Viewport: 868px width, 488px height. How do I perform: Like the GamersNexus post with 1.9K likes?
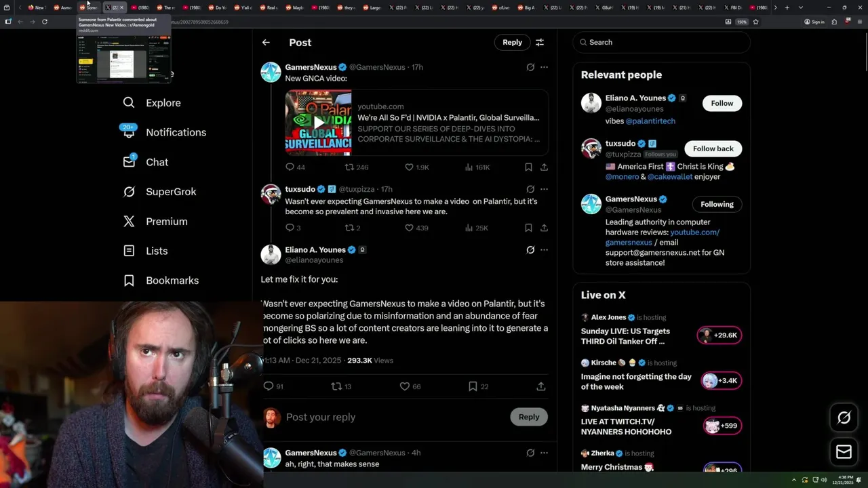point(417,167)
